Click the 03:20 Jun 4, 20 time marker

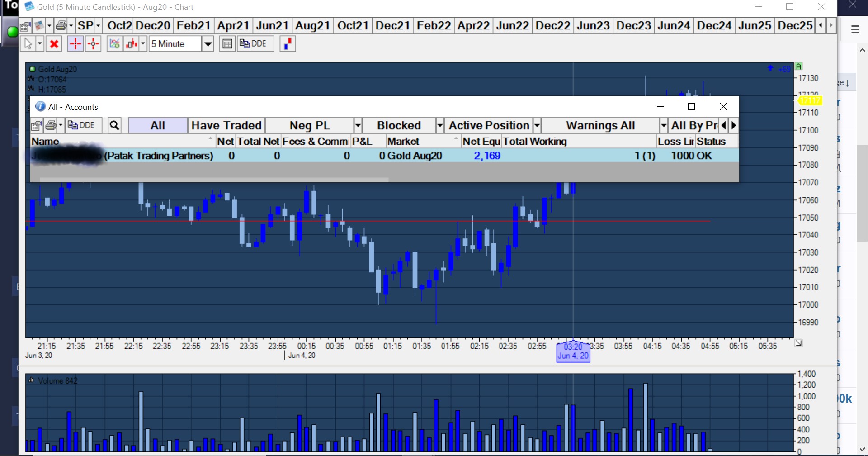573,351
